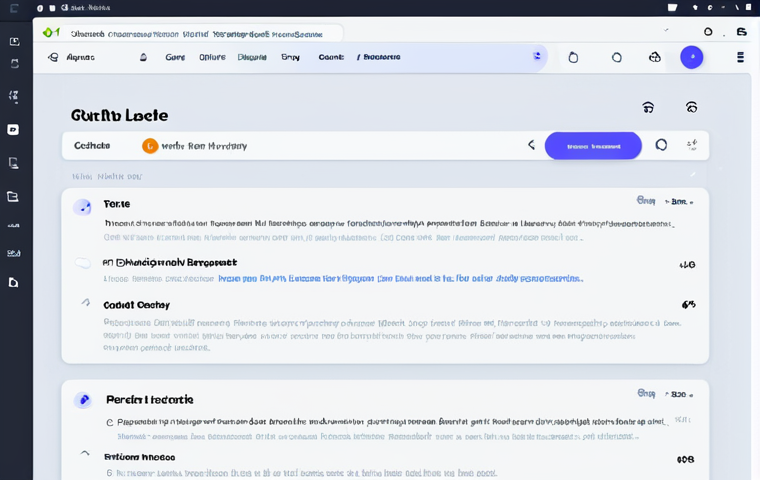Click the document icon at bottom of left sidebar
760x480 pixels.
point(13,283)
